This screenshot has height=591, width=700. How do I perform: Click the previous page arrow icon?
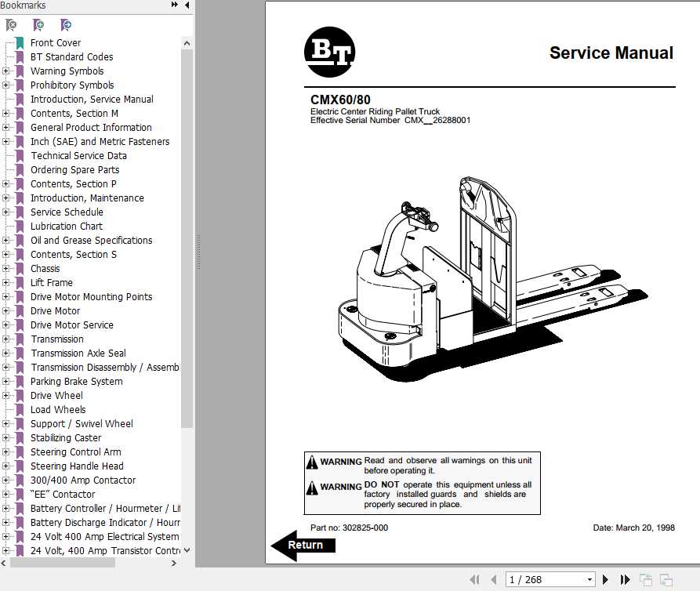(493, 579)
